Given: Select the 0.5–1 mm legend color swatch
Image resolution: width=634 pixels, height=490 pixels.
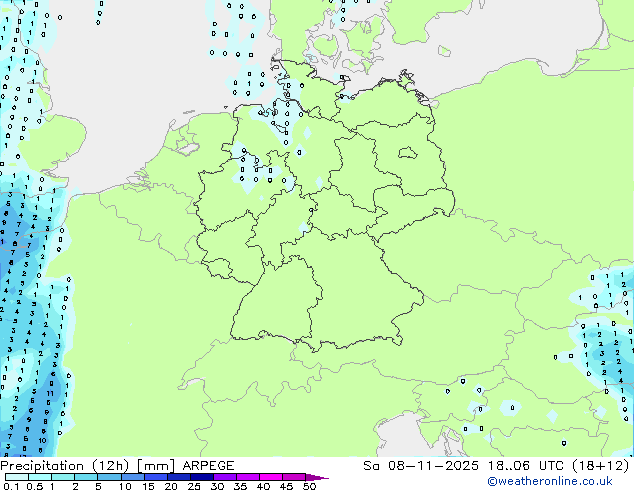Looking at the screenshot, I should (x=40, y=477).
